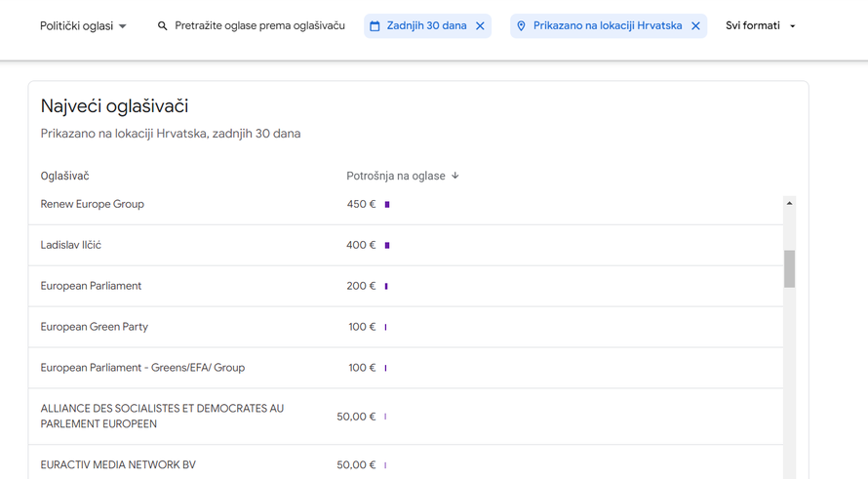Type in the advertiser search field
The width and height of the screenshot is (868, 479).
(259, 26)
